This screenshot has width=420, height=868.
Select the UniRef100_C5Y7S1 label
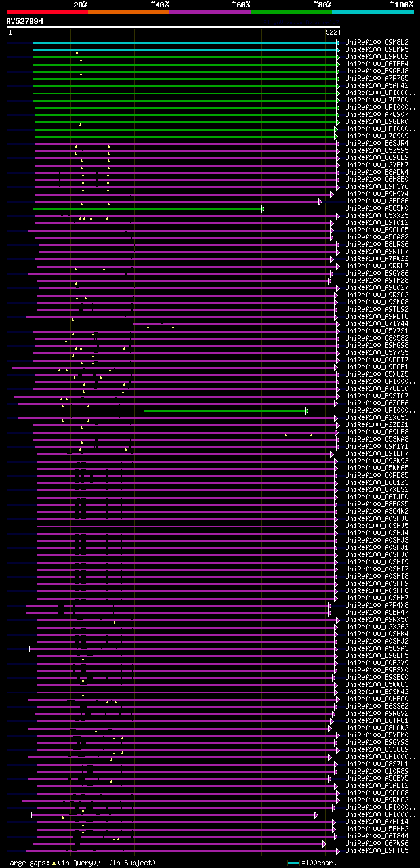pyautogui.click(x=377, y=331)
